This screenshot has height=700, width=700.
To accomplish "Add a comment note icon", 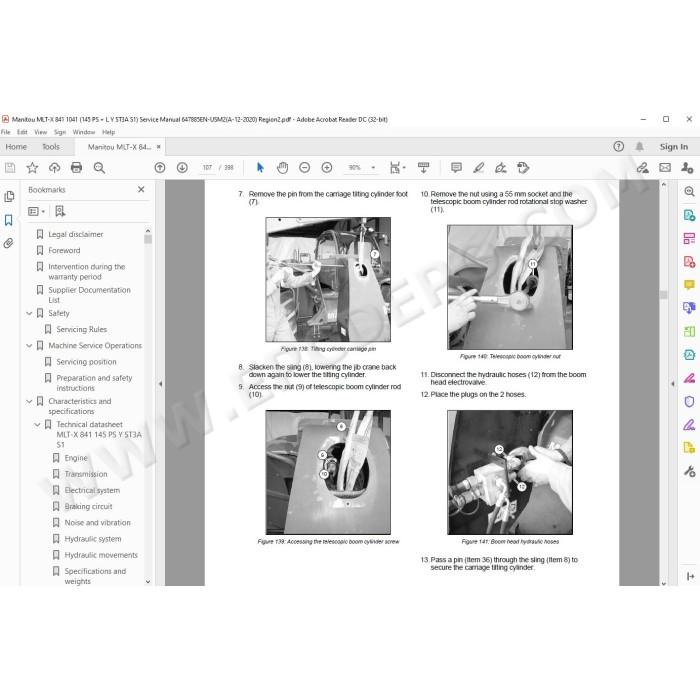I will pos(456,168).
